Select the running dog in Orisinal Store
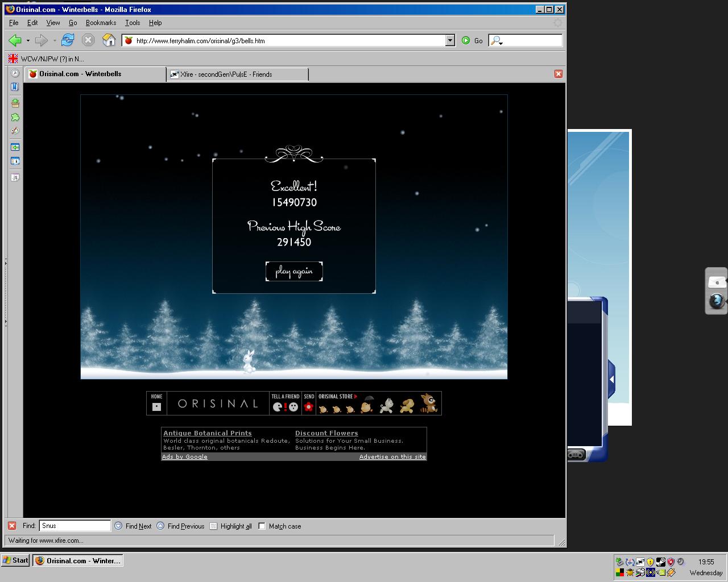The height and width of the screenshot is (582, 728). (x=407, y=406)
